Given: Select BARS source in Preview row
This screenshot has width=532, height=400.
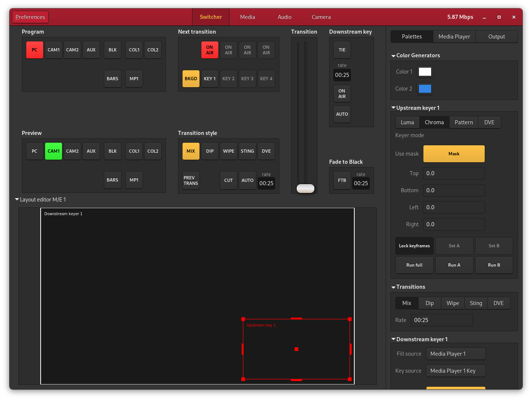Looking at the screenshot, I should point(113,180).
